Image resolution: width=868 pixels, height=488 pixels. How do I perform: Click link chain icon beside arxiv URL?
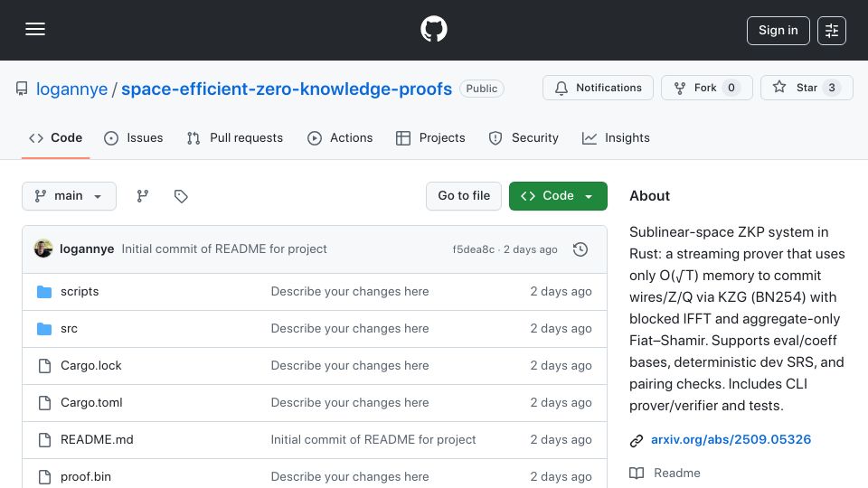(637, 440)
